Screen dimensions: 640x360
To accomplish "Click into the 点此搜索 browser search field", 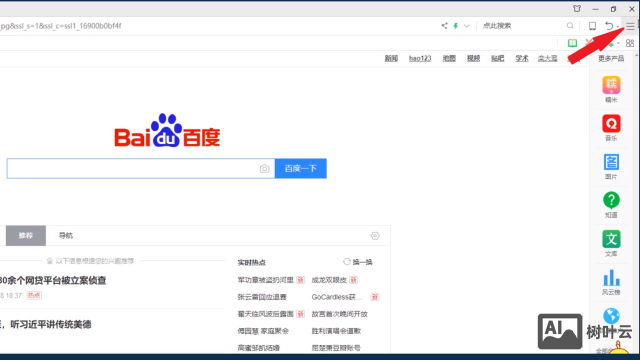I will pyautogui.click(x=522, y=26).
